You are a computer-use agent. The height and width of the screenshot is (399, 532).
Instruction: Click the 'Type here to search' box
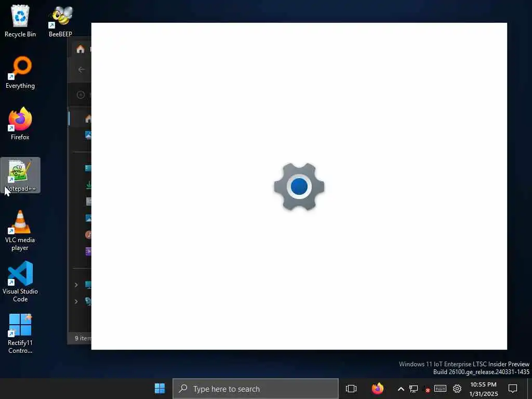256,389
